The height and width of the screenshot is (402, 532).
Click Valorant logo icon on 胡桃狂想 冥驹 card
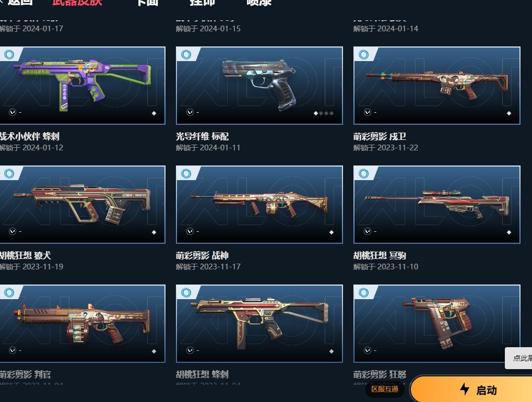[368, 231]
